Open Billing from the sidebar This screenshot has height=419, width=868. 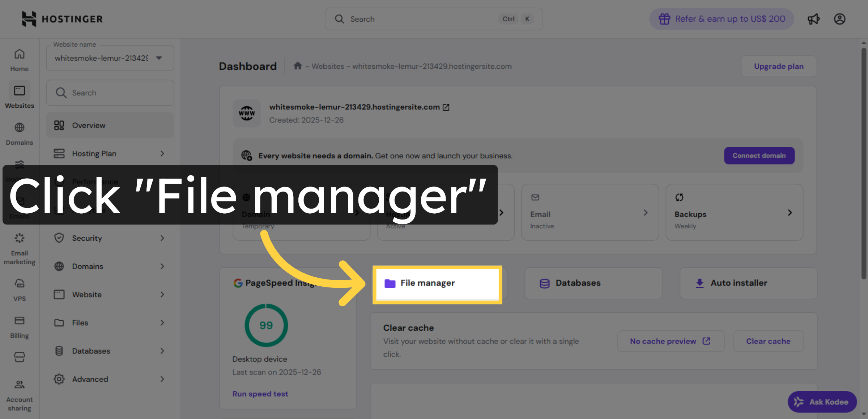[19, 324]
